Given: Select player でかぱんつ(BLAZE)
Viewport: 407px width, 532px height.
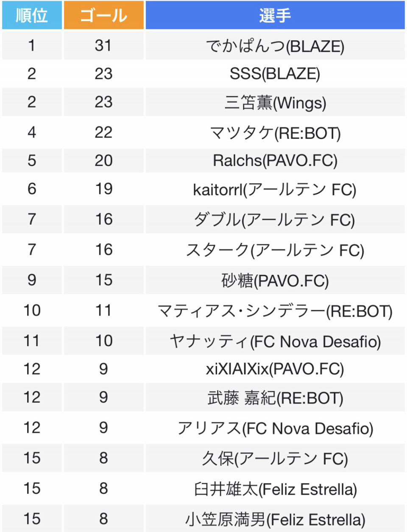Looking at the screenshot, I should (275, 46).
